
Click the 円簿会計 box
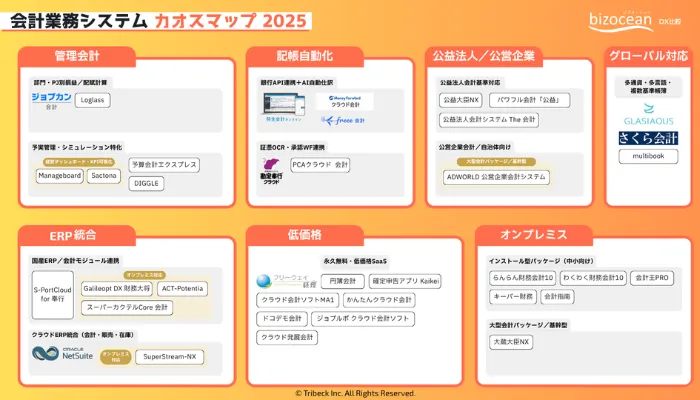click(x=342, y=281)
